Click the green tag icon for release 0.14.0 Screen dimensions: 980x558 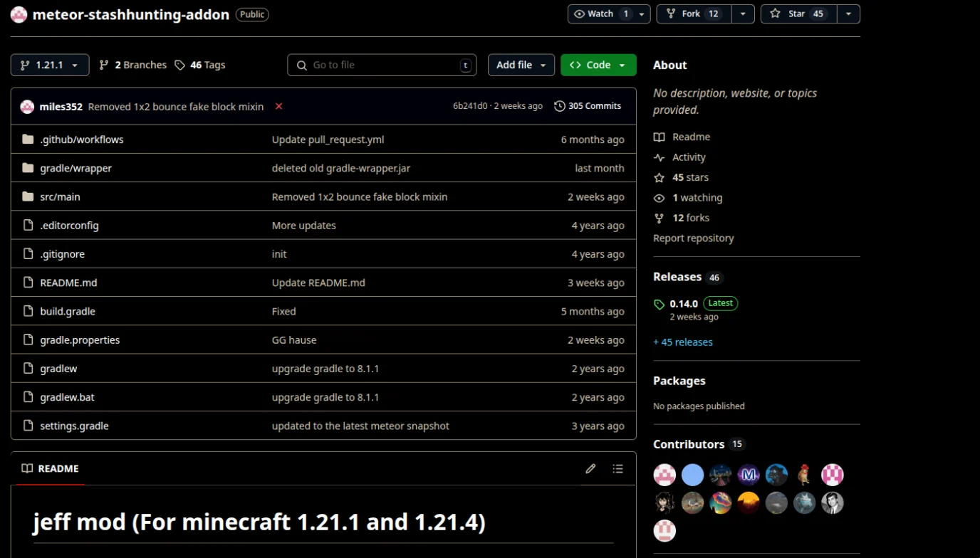(x=660, y=304)
